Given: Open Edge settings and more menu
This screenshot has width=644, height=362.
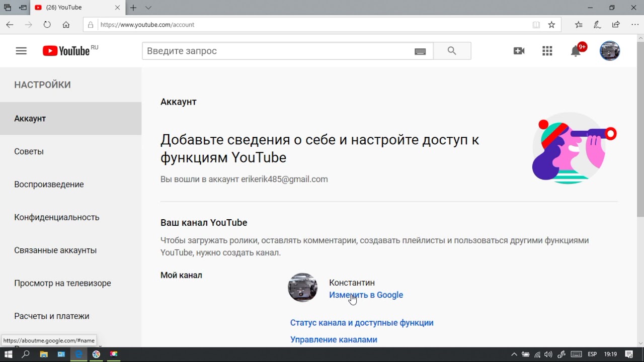Looking at the screenshot, I should coord(635,25).
